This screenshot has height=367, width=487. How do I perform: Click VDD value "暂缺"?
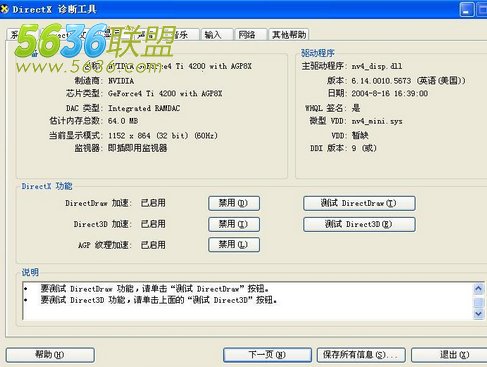click(x=360, y=135)
